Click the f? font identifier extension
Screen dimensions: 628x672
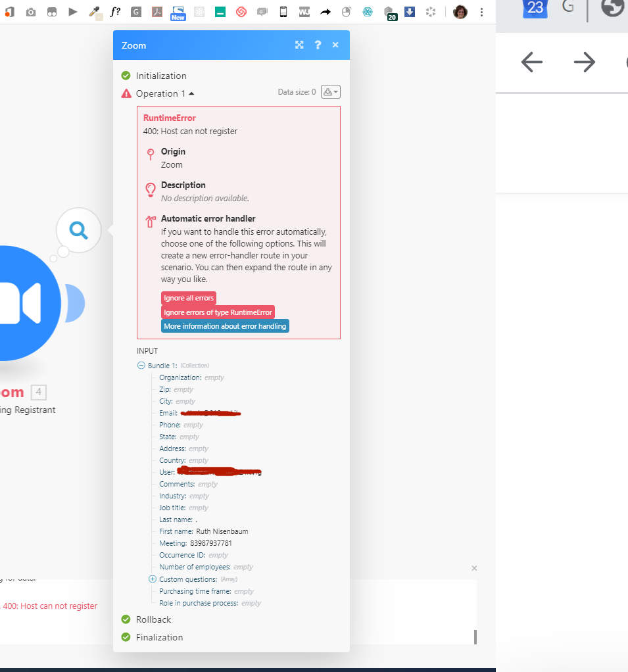click(115, 12)
